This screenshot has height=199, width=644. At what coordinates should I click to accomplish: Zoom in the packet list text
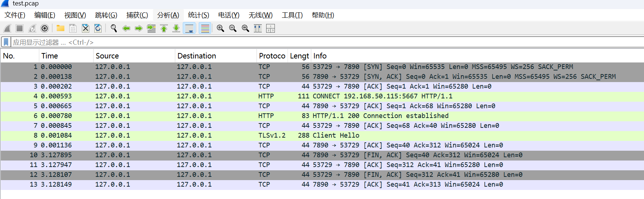[x=220, y=28]
